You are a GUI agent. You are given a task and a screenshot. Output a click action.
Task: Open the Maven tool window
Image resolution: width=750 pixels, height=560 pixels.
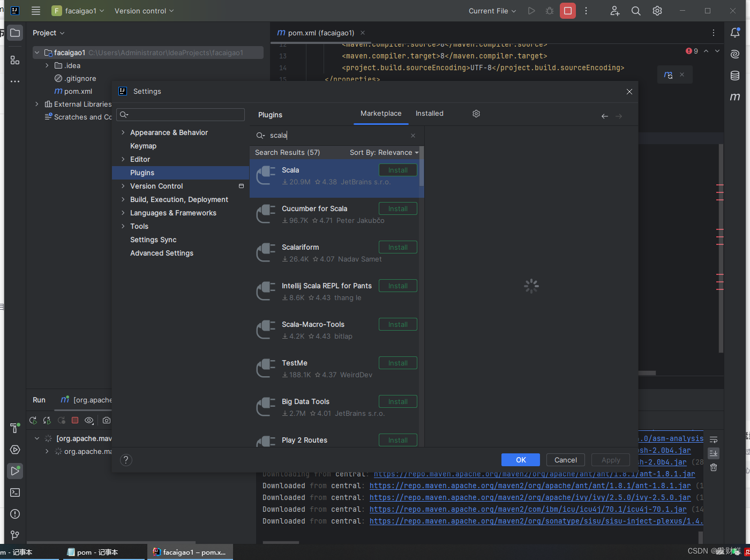pyautogui.click(x=735, y=97)
